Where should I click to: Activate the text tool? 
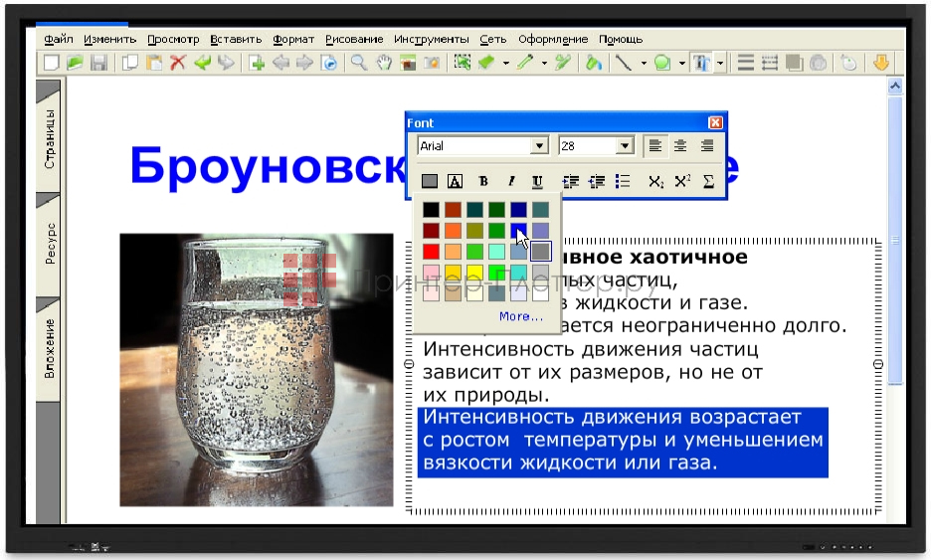pos(702,63)
